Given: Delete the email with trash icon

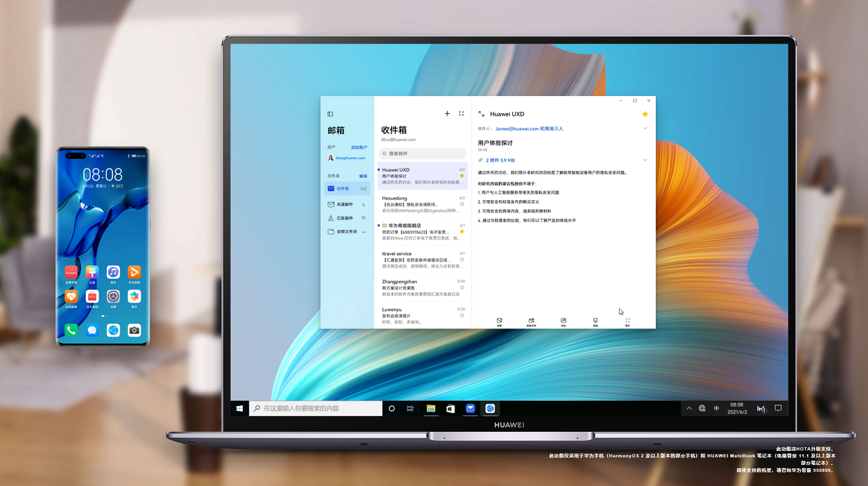Looking at the screenshot, I should click(x=595, y=321).
